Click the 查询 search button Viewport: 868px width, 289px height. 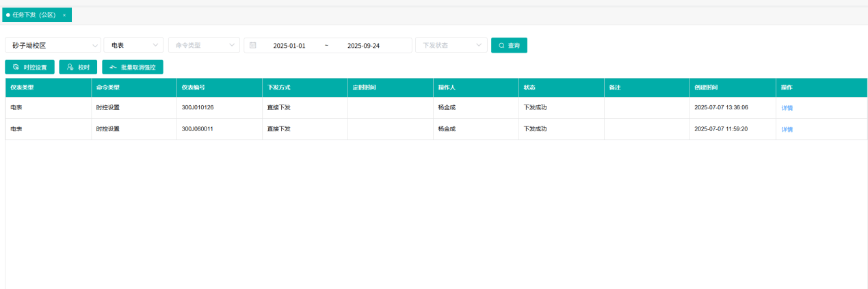click(x=509, y=45)
